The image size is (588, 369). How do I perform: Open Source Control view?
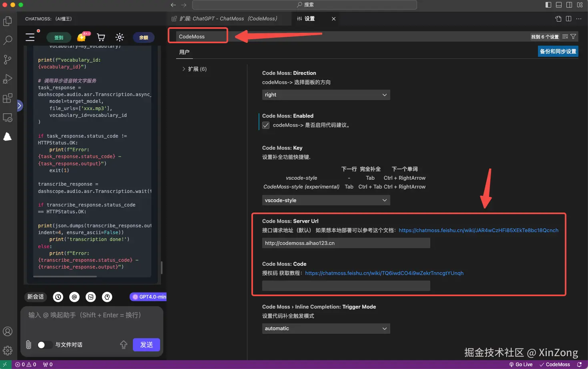(8, 60)
